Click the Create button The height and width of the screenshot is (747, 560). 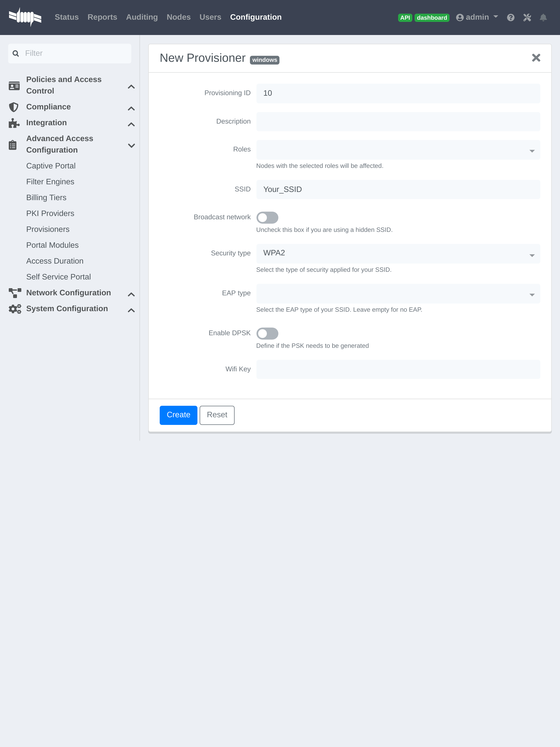pos(178,415)
